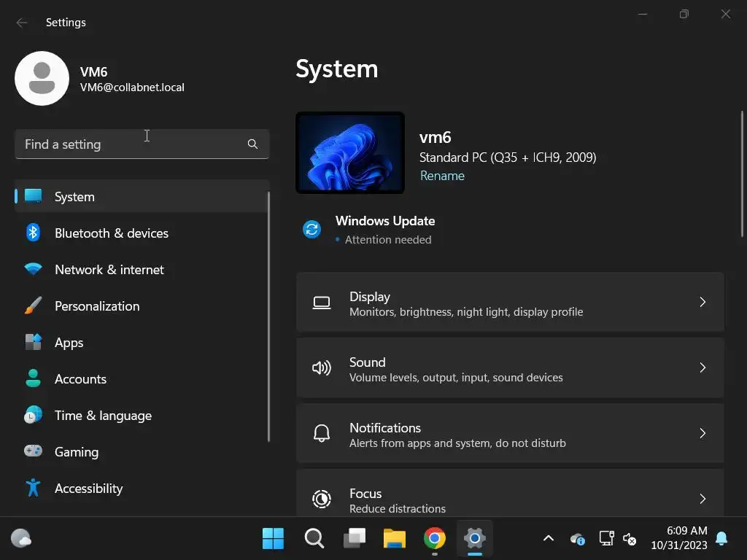The height and width of the screenshot is (560, 747).
Task: Click the VM6@collabnet.local email text
Action: [x=132, y=87]
